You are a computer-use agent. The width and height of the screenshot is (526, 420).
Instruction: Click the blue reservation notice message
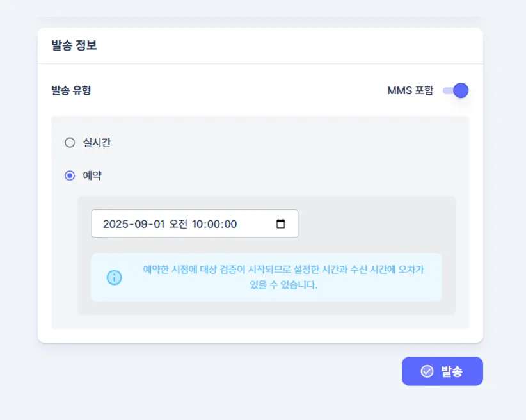click(283, 277)
